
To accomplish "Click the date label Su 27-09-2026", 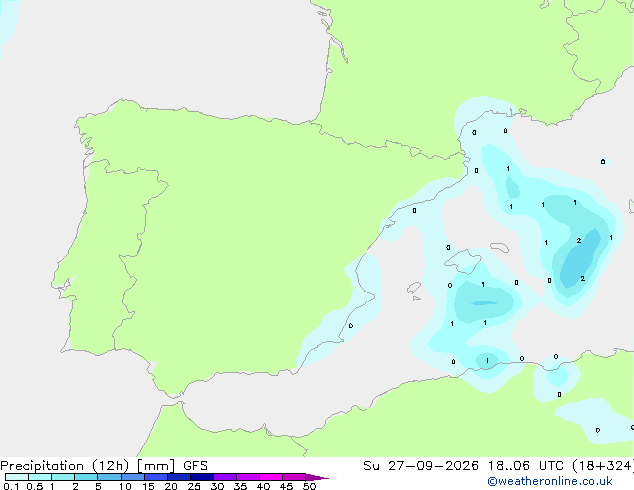I will pos(421,466).
